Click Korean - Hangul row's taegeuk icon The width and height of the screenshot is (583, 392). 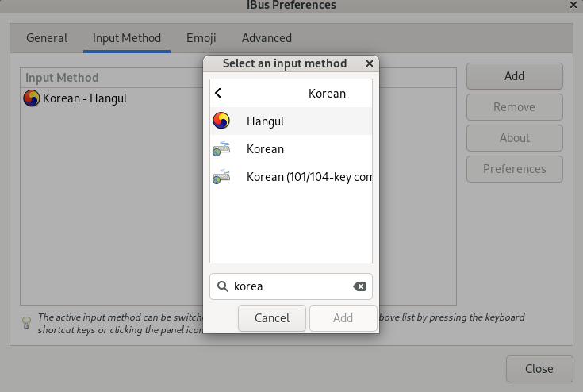[x=31, y=98]
